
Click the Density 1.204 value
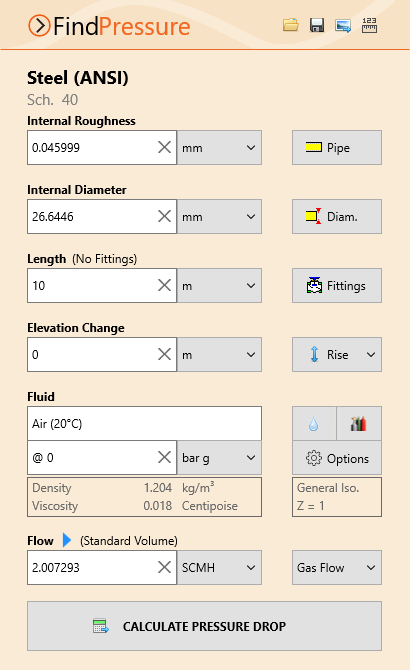tap(158, 488)
